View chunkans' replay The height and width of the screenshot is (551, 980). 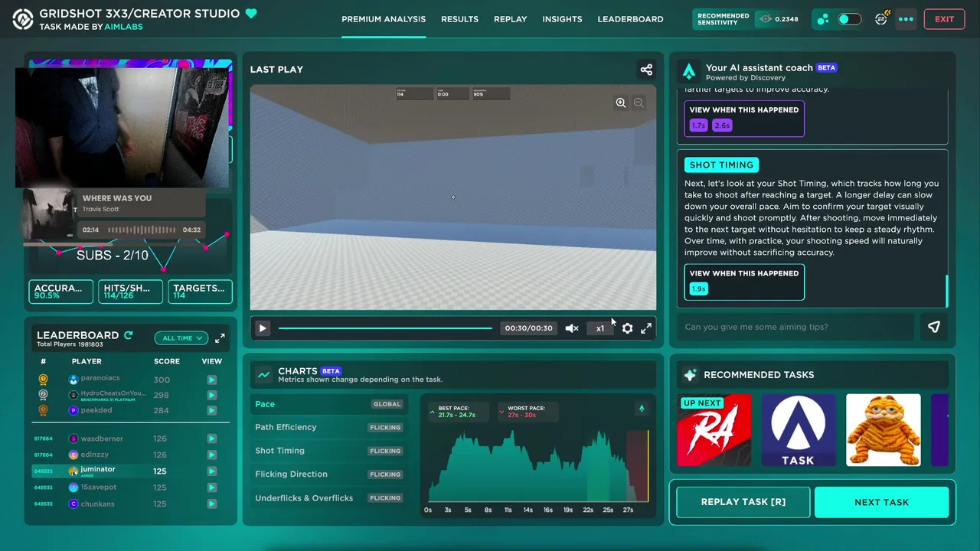click(x=211, y=504)
